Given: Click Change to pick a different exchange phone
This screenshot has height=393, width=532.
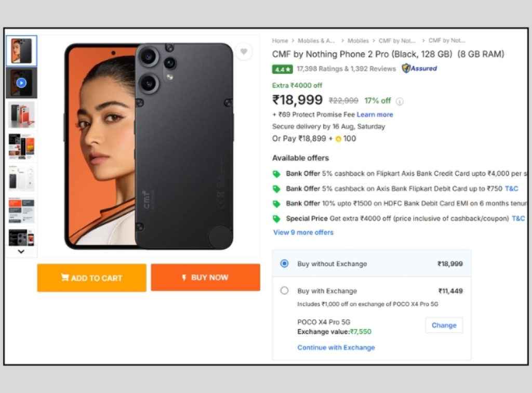Looking at the screenshot, I should 444,325.
